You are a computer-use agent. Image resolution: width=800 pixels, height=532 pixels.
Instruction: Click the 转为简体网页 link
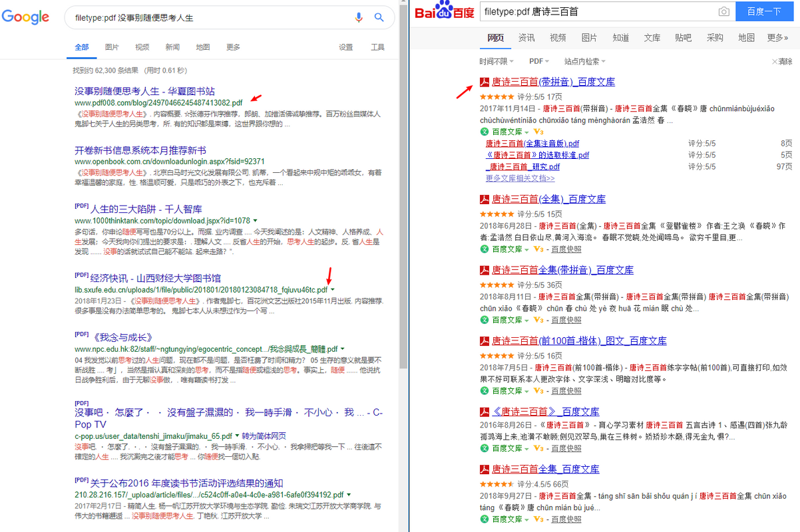click(x=264, y=436)
